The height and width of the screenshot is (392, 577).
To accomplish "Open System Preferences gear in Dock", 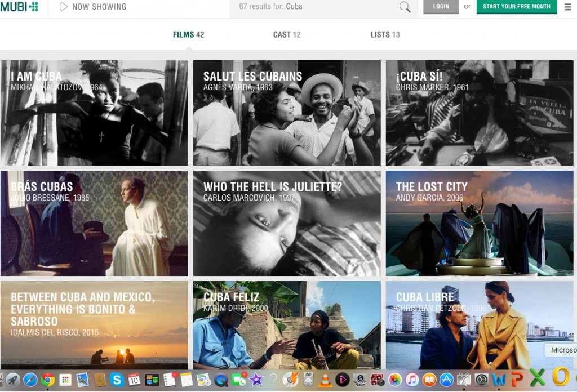I will tap(481, 380).
